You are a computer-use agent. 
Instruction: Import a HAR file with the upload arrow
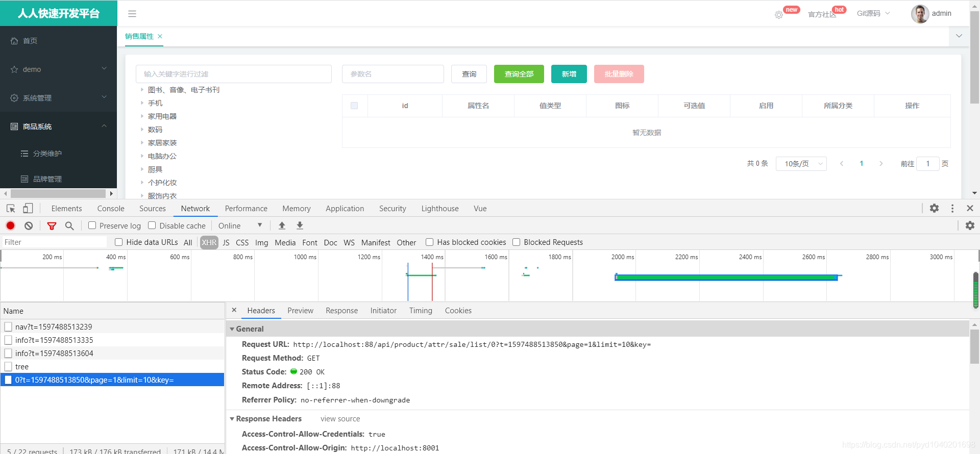click(x=282, y=225)
